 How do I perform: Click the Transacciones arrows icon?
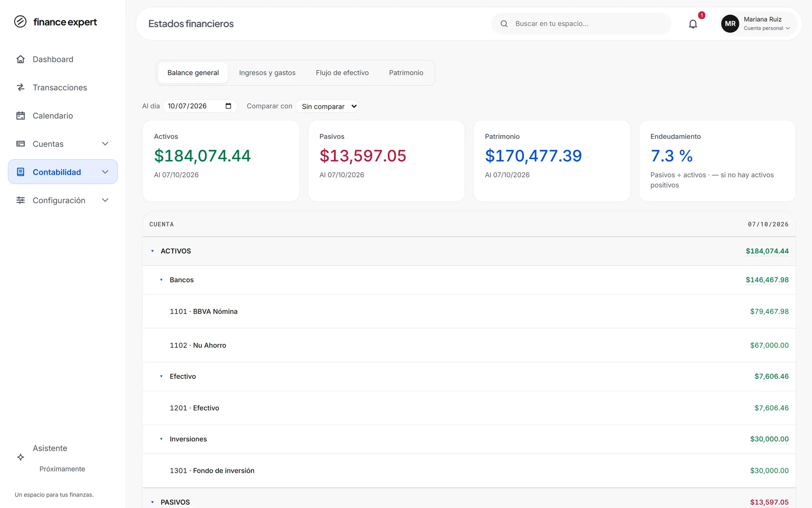pyautogui.click(x=20, y=88)
